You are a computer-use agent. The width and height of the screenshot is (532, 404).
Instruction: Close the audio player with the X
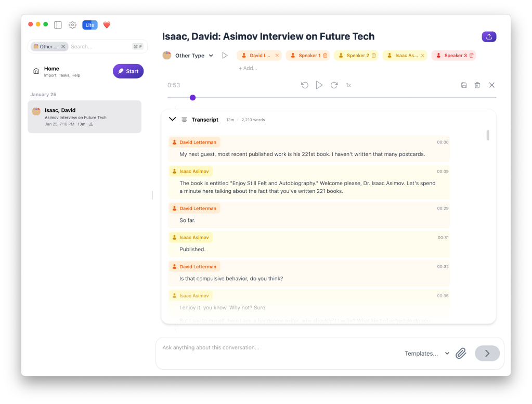[x=491, y=85]
